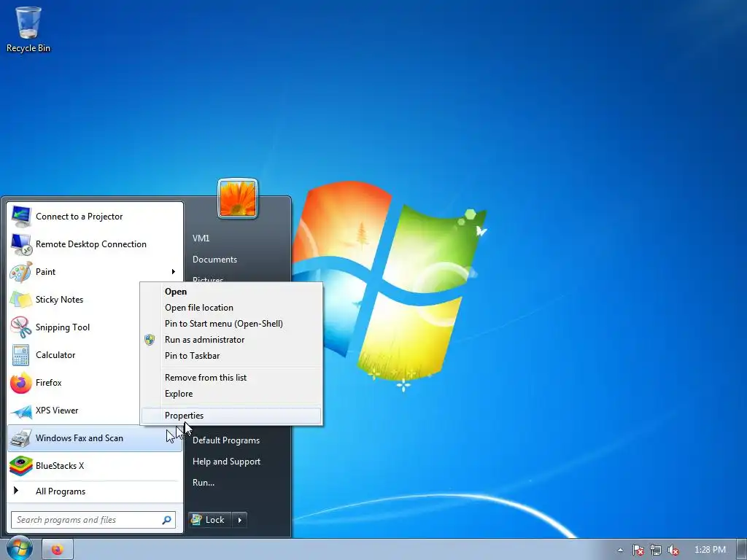Click the Search programs and files box
Image resolution: width=747 pixels, height=560 pixels.
93,520
